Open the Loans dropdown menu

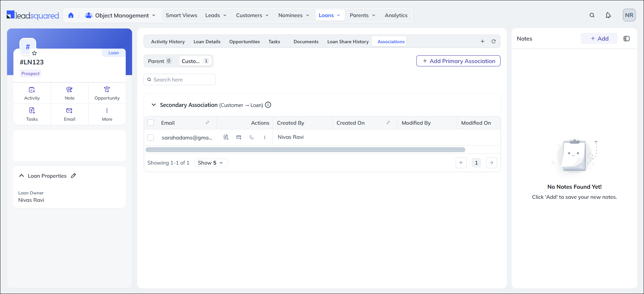click(330, 15)
